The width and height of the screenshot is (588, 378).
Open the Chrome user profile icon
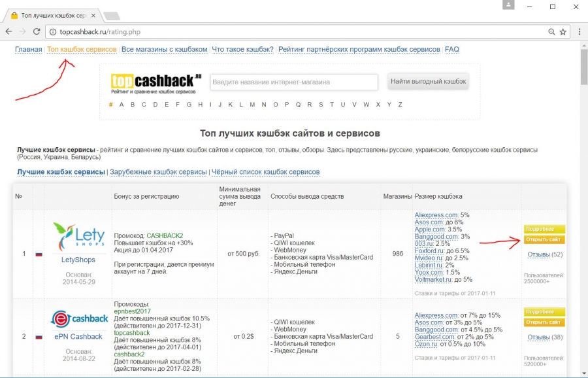508,5
